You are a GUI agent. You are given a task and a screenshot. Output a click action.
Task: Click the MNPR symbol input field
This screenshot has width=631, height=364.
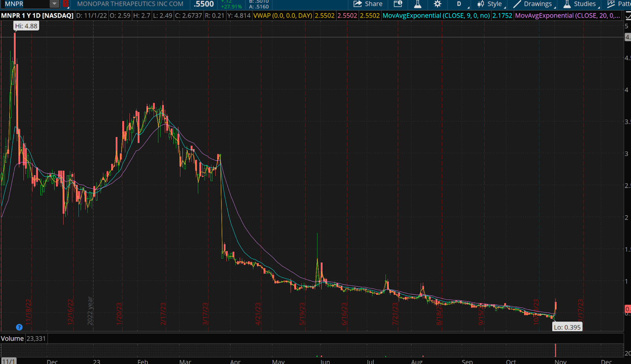pos(26,4)
